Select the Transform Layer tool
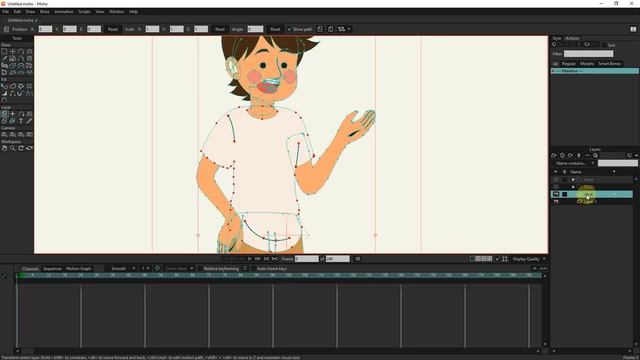The height and width of the screenshot is (360, 640). 4,114
